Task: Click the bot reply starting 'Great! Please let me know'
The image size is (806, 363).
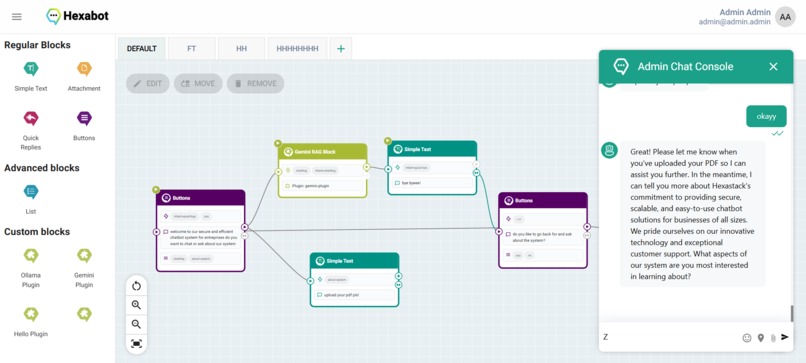Action: pos(692,214)
